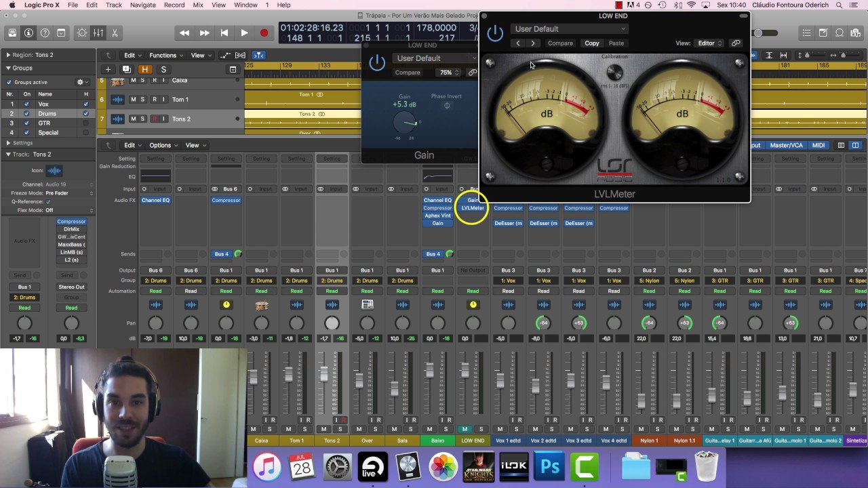The width and height of the screenshot is (868, 488).
Task: Open the File menu
Action: (73, 5)
